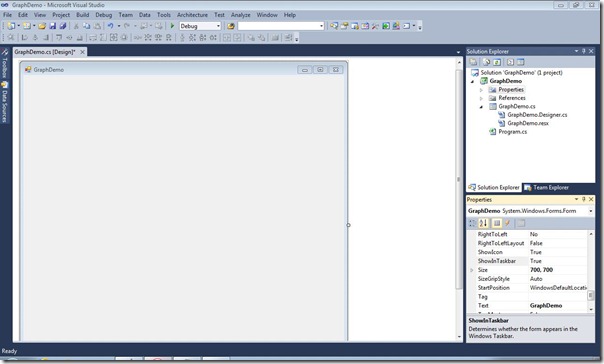Click Refresh icon in Solution Explorer toolbar
This screenshot has width=604, height=364.
[x=497, y=62]
